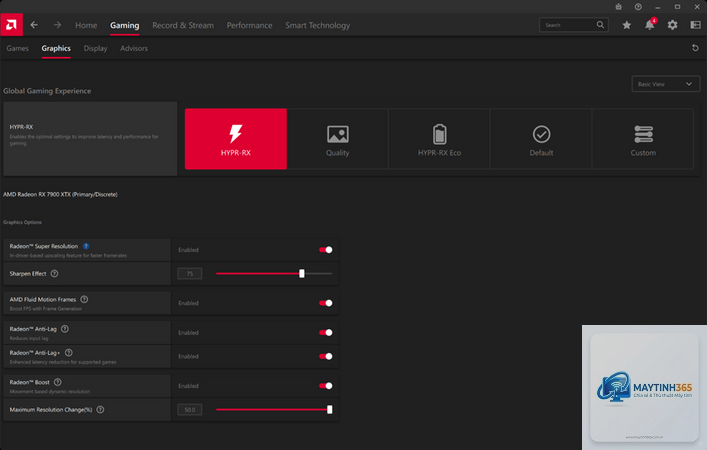Disable Radeon Super Resolution toggle
The image size is (707, 450).
(326, 250)
